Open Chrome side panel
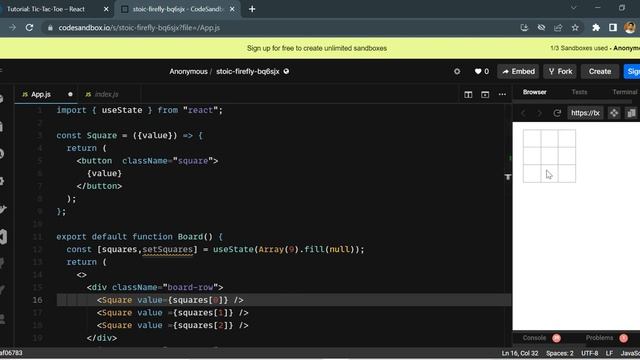The image size is (640, 360). coord(613,28)
